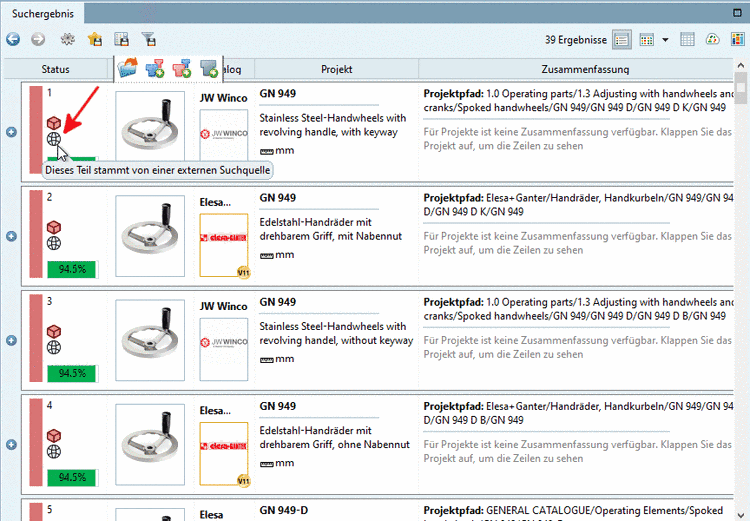Image resolution: width=750 pixels, height=521 pixels.
Task: Click second red-blue part compare icon
Action: point(182,68)
